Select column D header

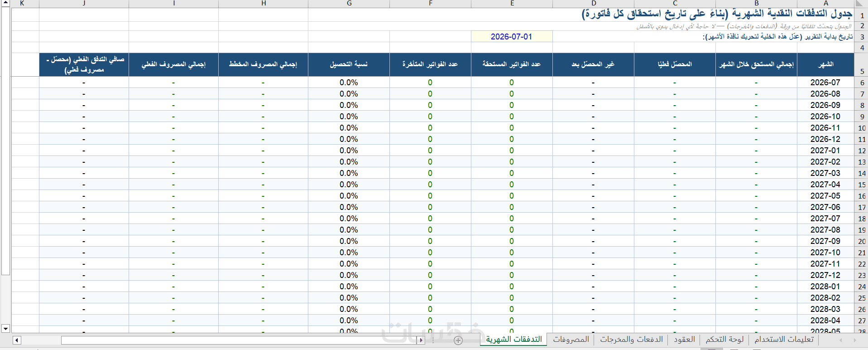[593, 3]
